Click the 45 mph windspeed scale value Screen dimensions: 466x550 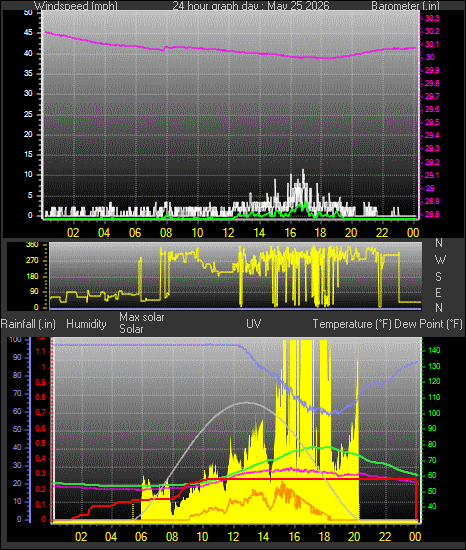(x=28, y=33)
